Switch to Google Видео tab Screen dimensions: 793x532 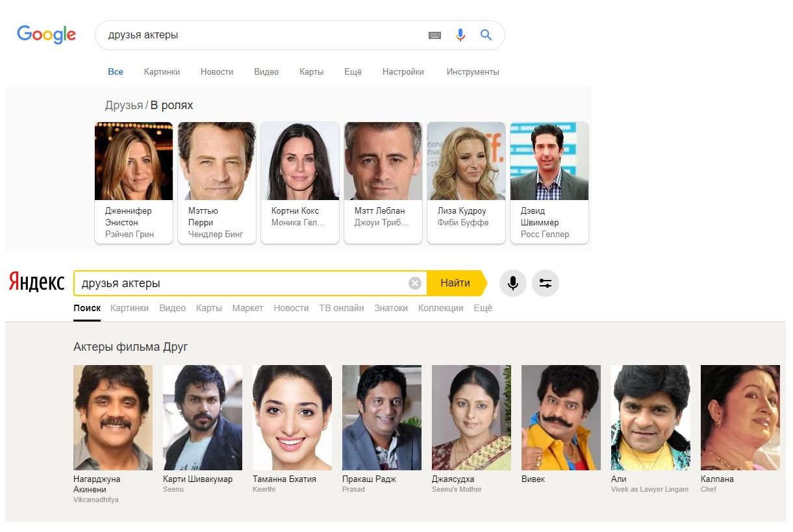pos(266,72)
